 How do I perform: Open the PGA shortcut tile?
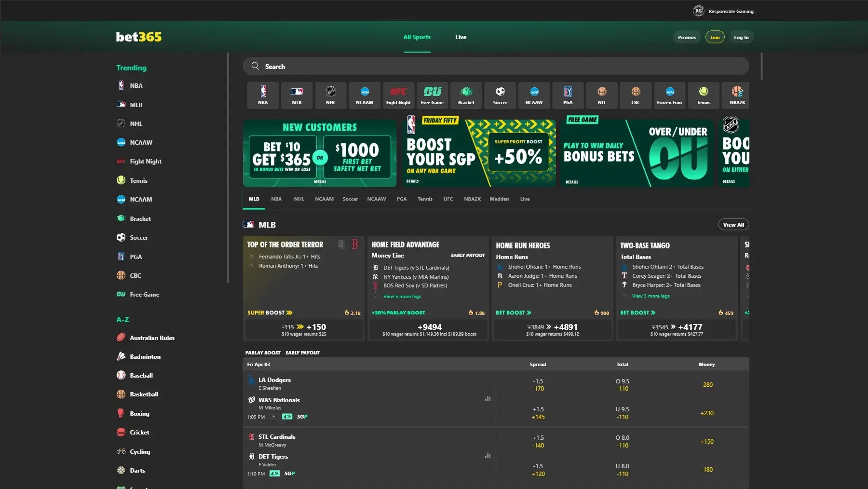(568, 95)
